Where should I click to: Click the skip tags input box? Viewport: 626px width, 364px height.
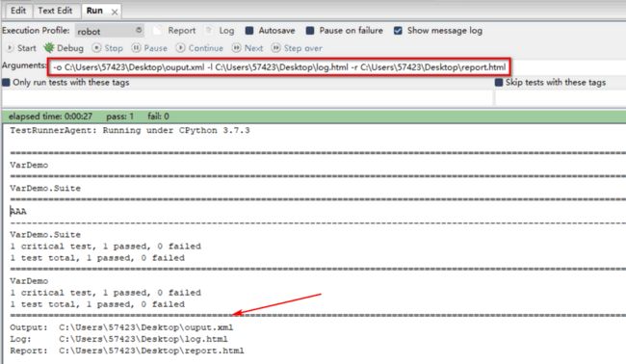(x=561, y=97)
